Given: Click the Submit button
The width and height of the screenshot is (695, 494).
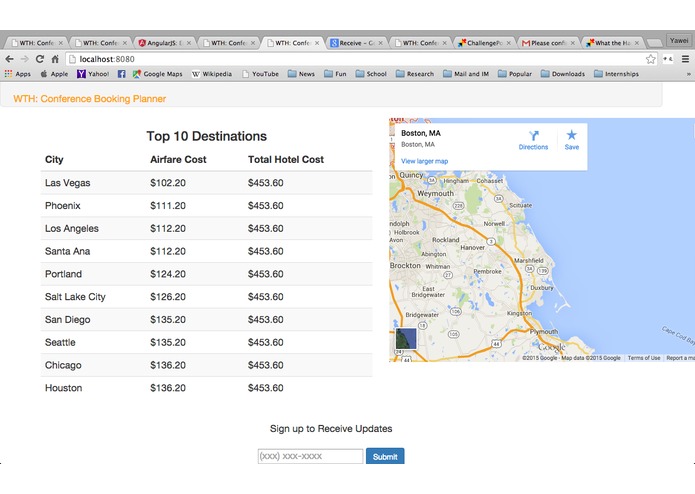Looking at the screenshot, I should point(385,456).
